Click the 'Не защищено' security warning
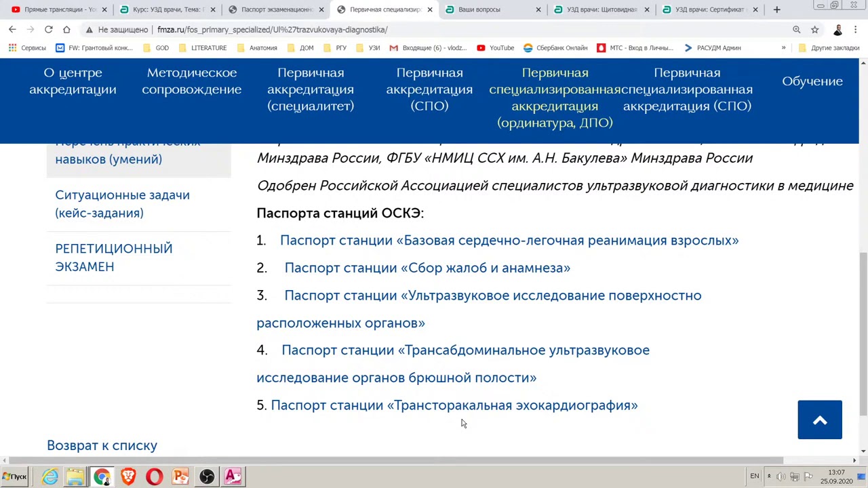 117,29
